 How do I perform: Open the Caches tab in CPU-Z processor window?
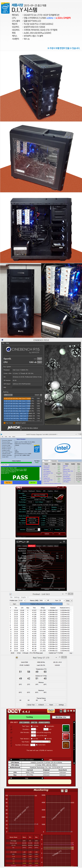point(25,491)
